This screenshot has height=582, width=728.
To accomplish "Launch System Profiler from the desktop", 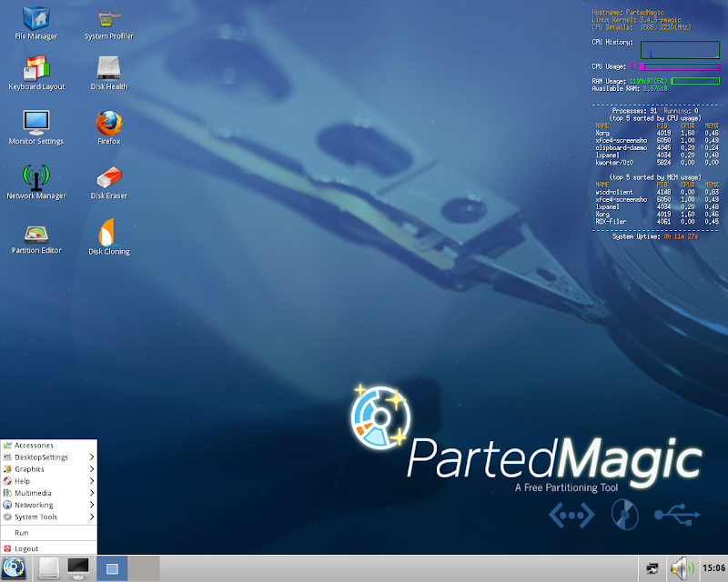I will point(109,24).
